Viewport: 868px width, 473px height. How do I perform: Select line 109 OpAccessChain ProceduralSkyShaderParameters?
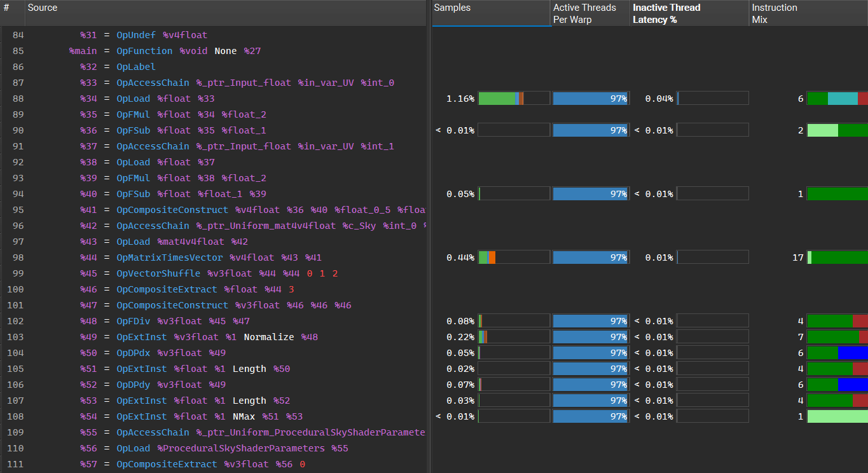pos(213,432)
